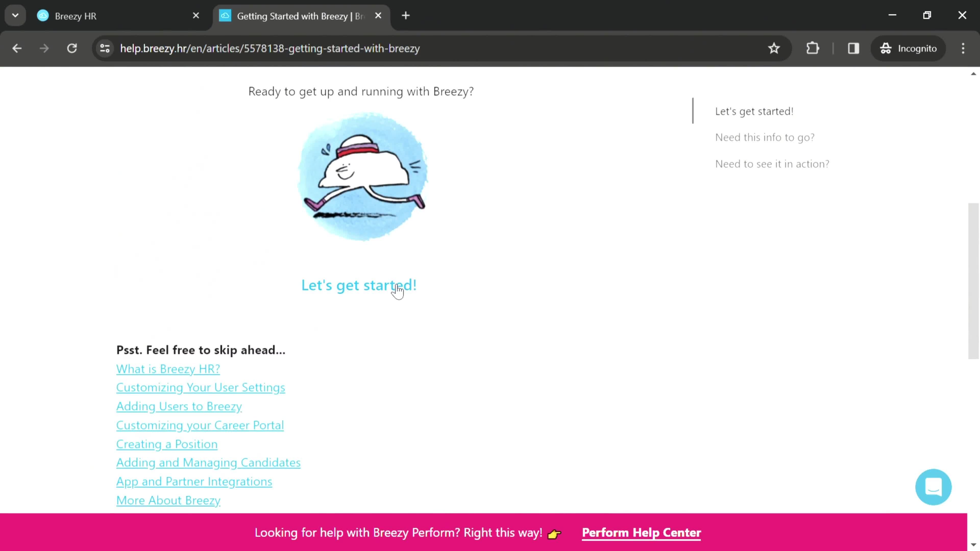Open Customizing your Career Portal link
Viewport: 980px width, 551px height.
point(200,425)
